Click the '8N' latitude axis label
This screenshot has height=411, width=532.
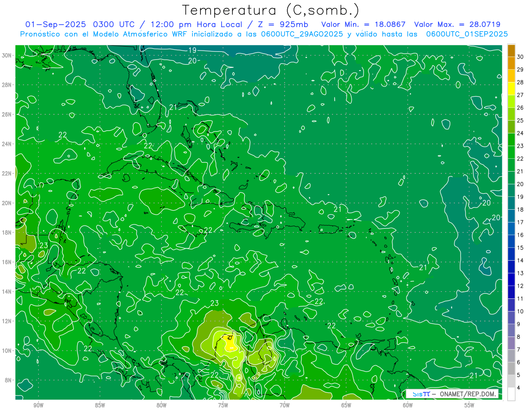[x=9, y=380]
